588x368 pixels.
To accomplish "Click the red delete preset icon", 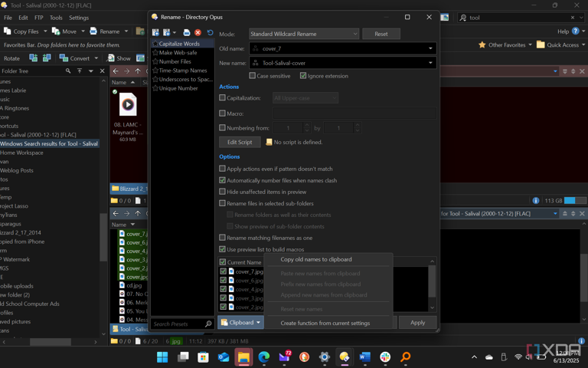I will pos(198,33).
